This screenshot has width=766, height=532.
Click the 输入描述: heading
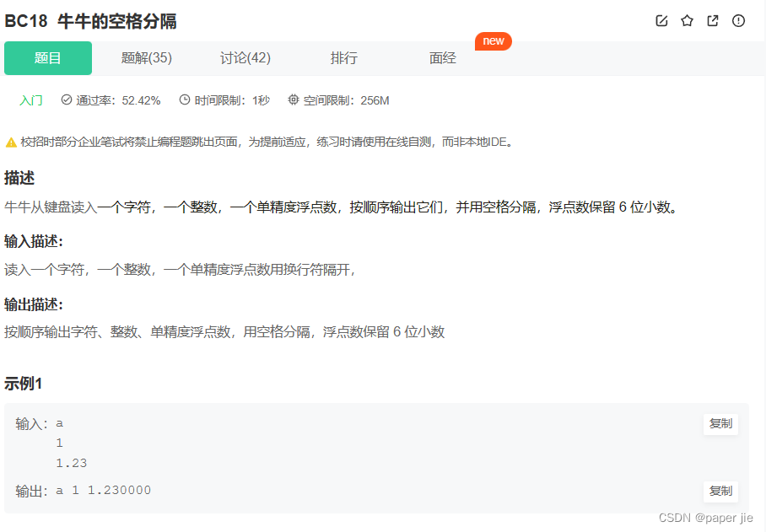point(34,241)
